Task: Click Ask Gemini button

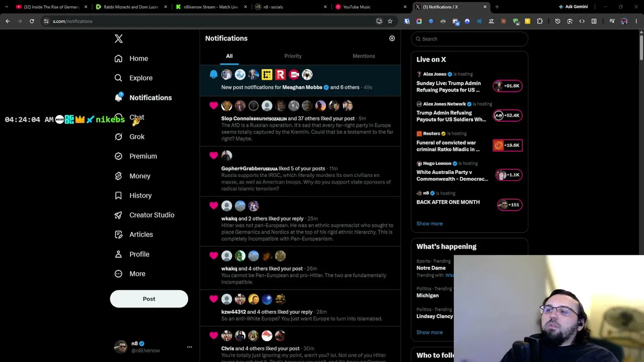Action: pyautogui.click(x=573, y=7)
